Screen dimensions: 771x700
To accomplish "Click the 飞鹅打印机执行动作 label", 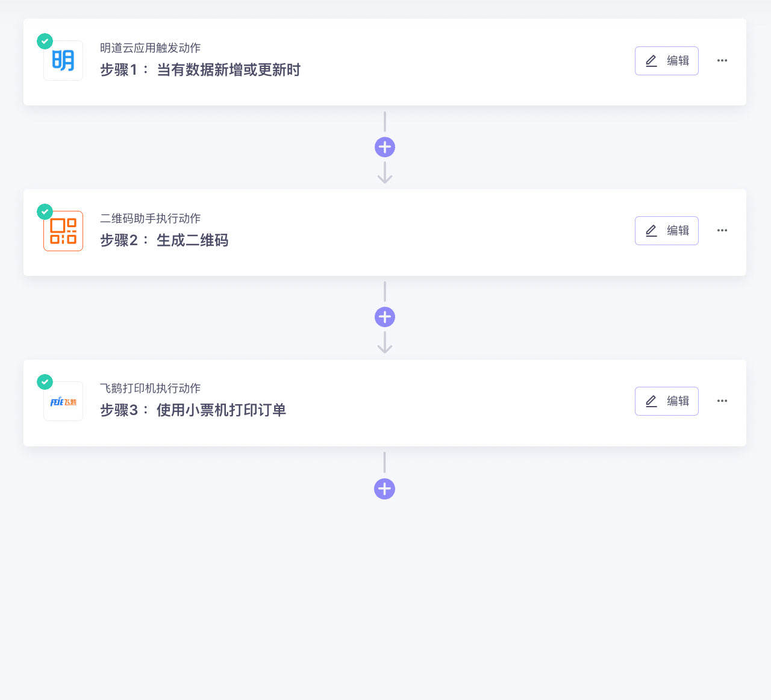I will tap(151, 389).
